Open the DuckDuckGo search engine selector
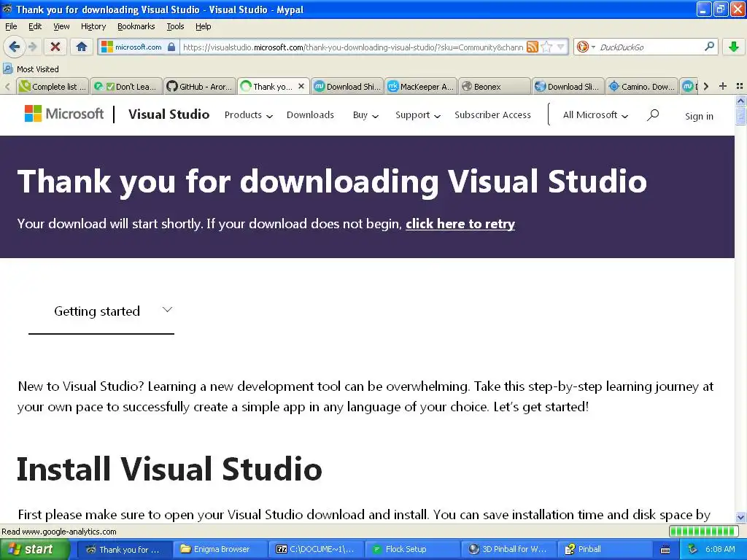The image size is (747, 560). click(586, 47)
